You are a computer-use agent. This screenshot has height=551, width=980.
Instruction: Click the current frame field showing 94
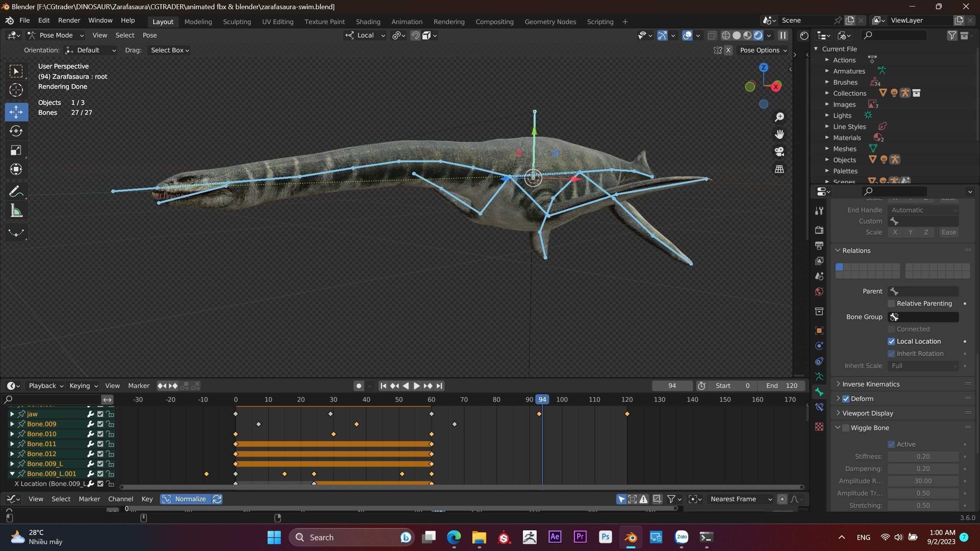[672, 386]
